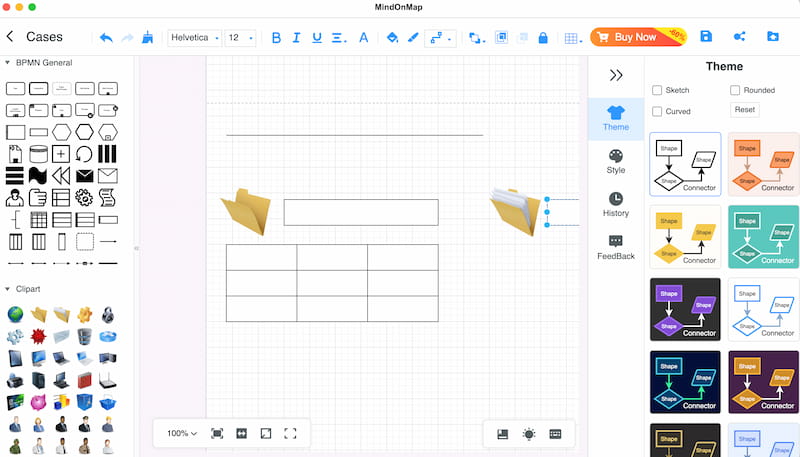Click the keyboard shortcuts icon

[x=555, y=434]
